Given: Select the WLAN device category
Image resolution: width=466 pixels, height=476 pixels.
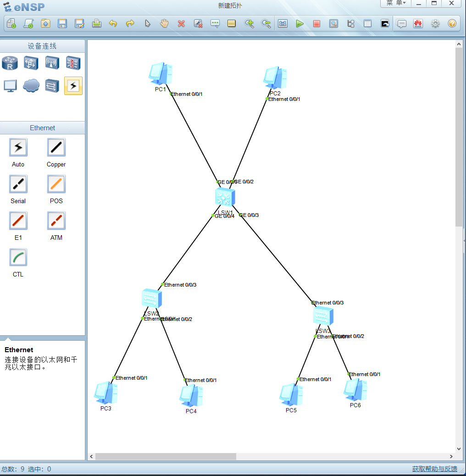Looking at the screenshot, I should [x=52, y=63].
